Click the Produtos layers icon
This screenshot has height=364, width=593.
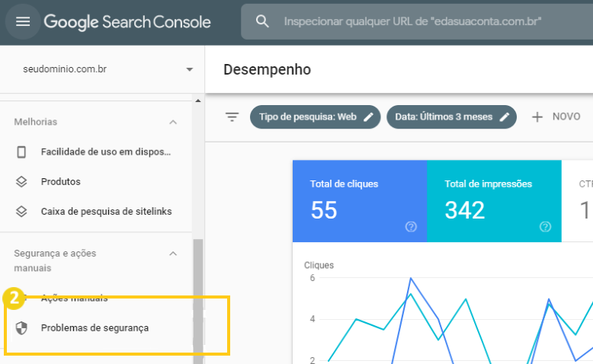point(21,182)
